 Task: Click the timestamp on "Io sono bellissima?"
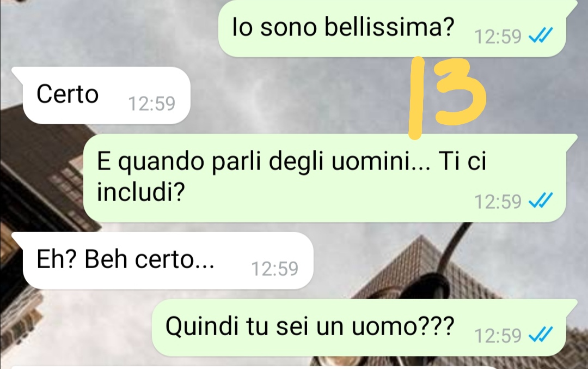click(498, 37)
